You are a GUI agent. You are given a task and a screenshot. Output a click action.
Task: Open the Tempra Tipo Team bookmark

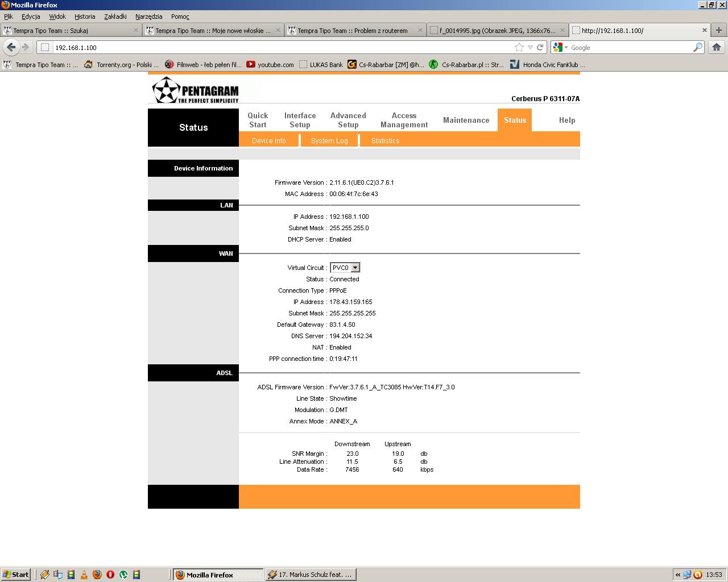click(x=41, y=64)
